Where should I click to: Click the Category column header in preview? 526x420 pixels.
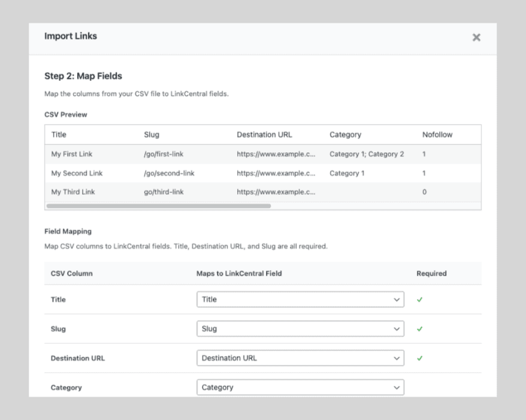[x=345, y=135]
